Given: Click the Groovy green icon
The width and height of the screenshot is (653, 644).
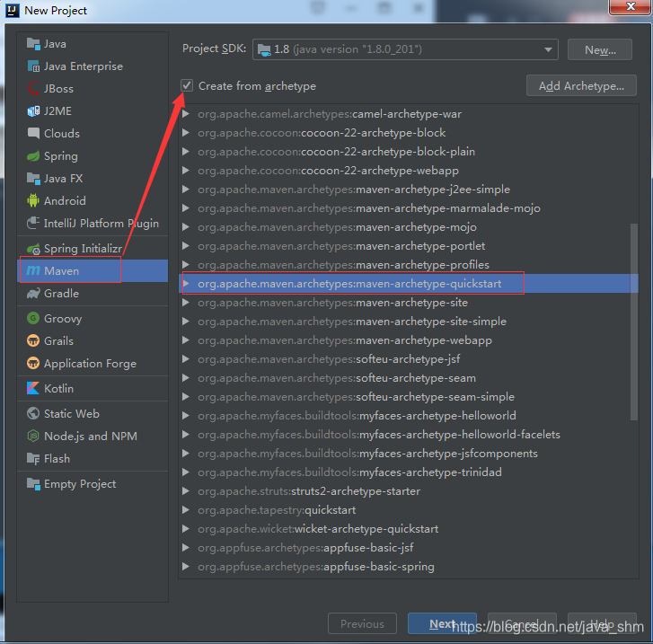Looking at the screenshot, I should click(x=33, y=319).
